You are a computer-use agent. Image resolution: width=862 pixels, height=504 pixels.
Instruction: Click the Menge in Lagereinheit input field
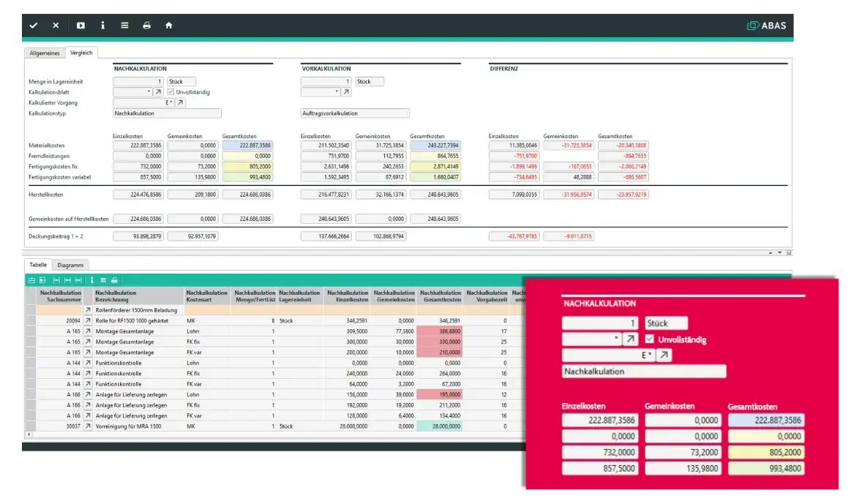click(139, 81)
